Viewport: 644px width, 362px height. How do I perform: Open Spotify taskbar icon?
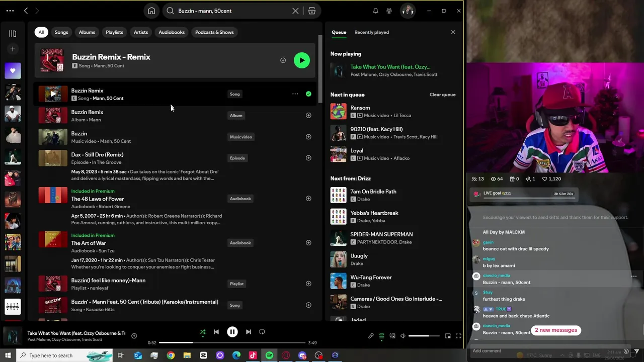[269, 355]
